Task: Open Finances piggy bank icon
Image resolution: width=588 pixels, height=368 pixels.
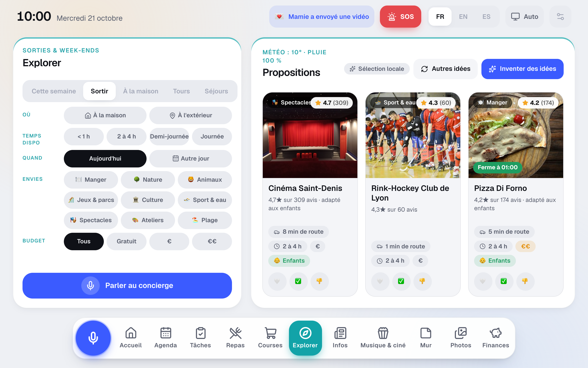Action: pos(496,338)
